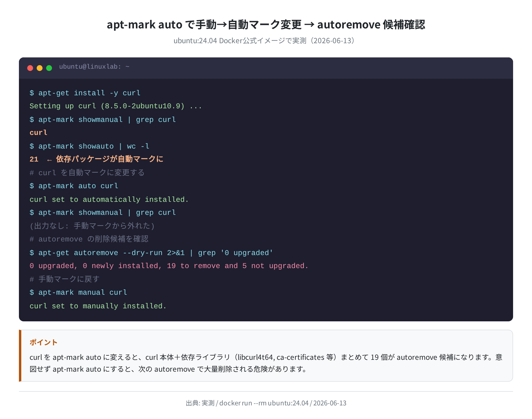The image size is (532, 419).
Task: Click the orange 21 count output
Action: point(34,159)
